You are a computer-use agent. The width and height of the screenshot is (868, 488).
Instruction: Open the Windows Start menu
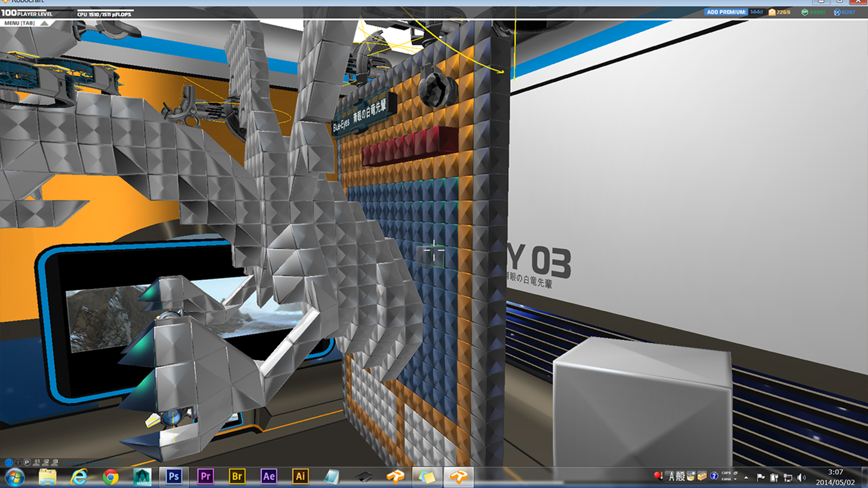click(14, 477)
